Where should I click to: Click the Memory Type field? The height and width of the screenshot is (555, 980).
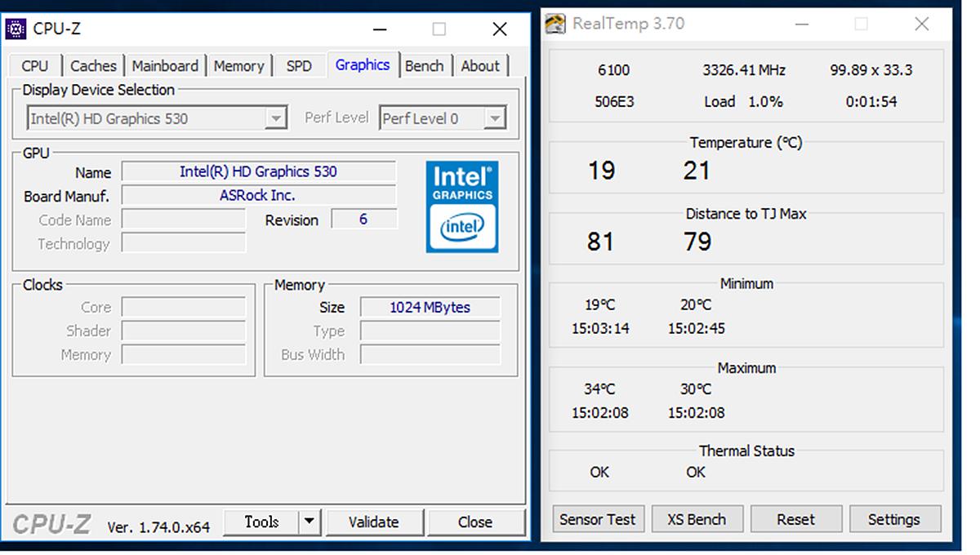pyautogui.click(x=430, y=331)
